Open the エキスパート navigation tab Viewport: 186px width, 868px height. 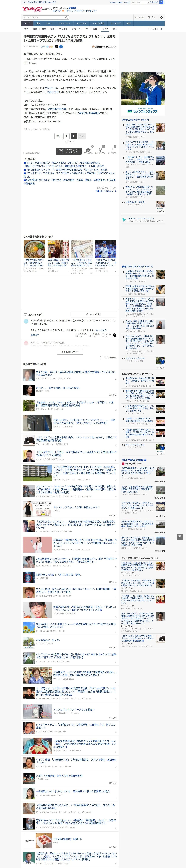(64, 24)
